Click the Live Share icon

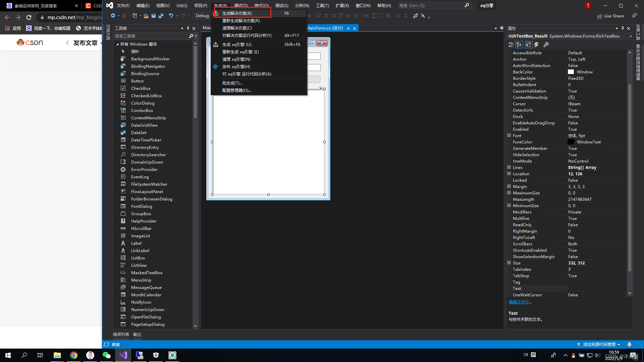[x=599, y=16]
